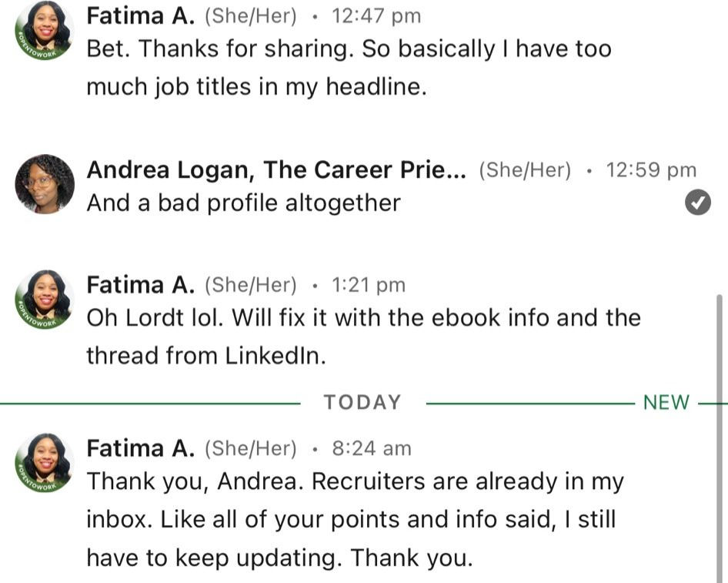Click the conversation scrollbar on the right

click(x=720, y=431)
